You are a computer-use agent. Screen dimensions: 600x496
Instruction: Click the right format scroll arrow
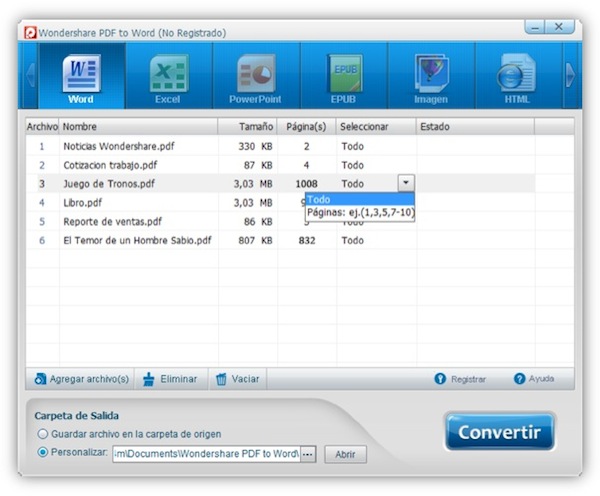(571, 75)
